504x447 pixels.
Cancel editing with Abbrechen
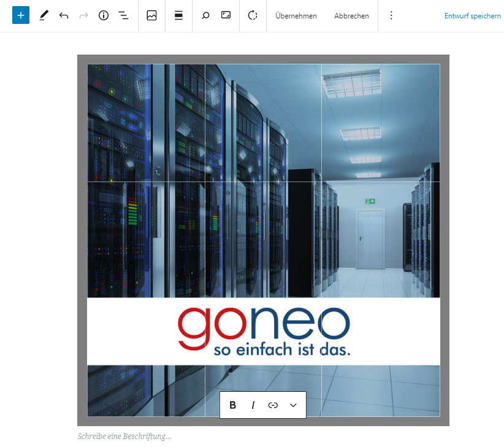[351, 16]
